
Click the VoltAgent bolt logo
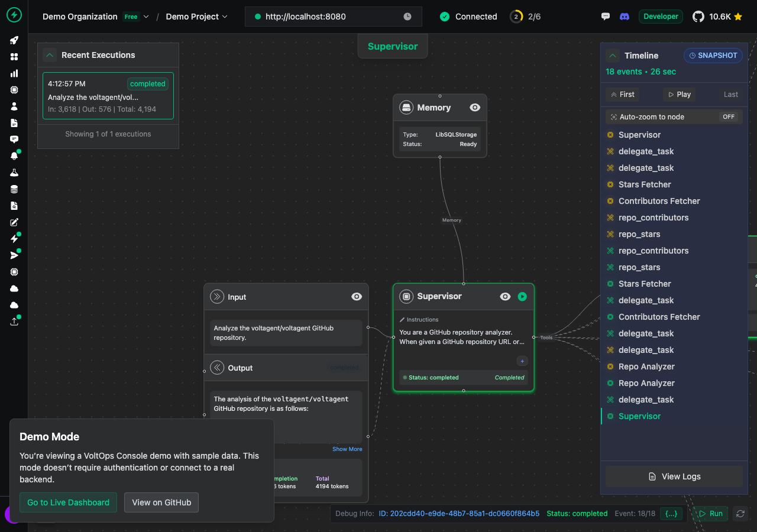pyautogui.click(x=14, y=15)
